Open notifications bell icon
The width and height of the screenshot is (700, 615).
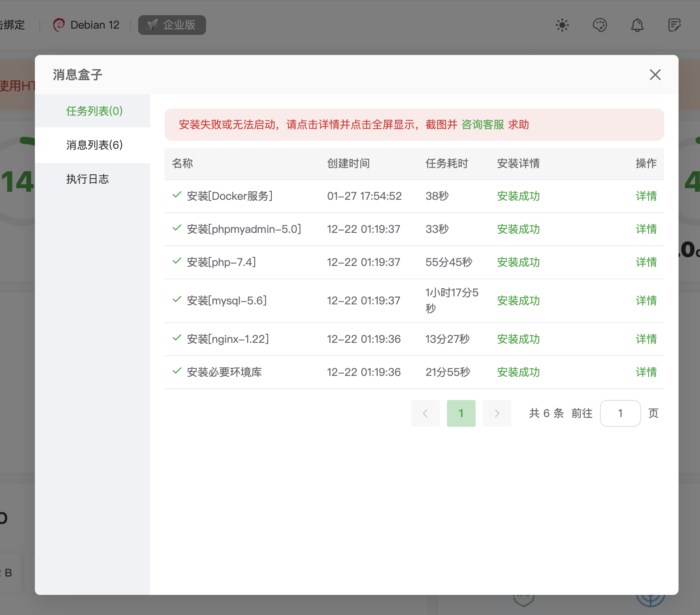coord(637,25)
